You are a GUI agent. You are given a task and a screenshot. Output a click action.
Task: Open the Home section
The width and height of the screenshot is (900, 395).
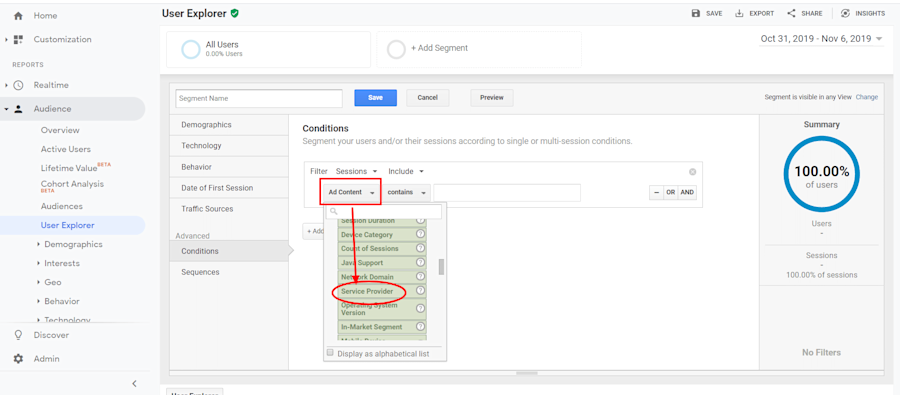click(45, 16)
